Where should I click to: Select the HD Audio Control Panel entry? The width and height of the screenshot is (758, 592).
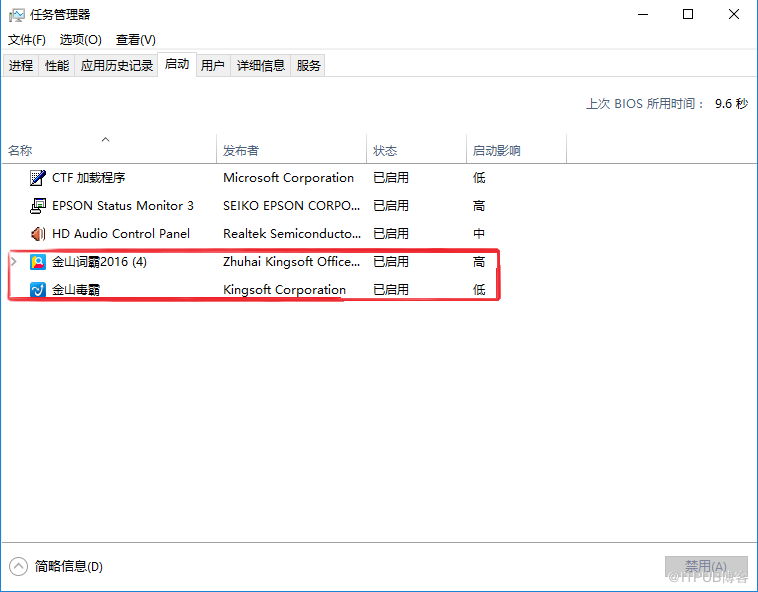(121, 234)
